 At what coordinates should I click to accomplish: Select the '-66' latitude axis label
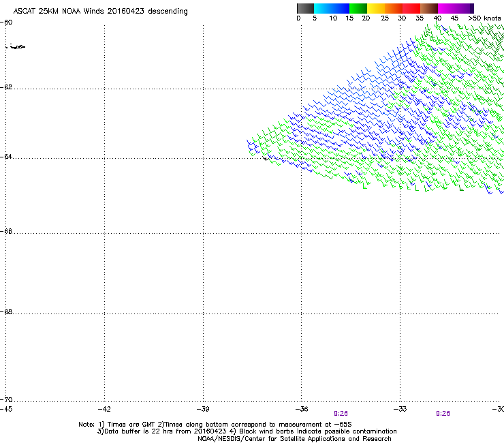(6, 231)
